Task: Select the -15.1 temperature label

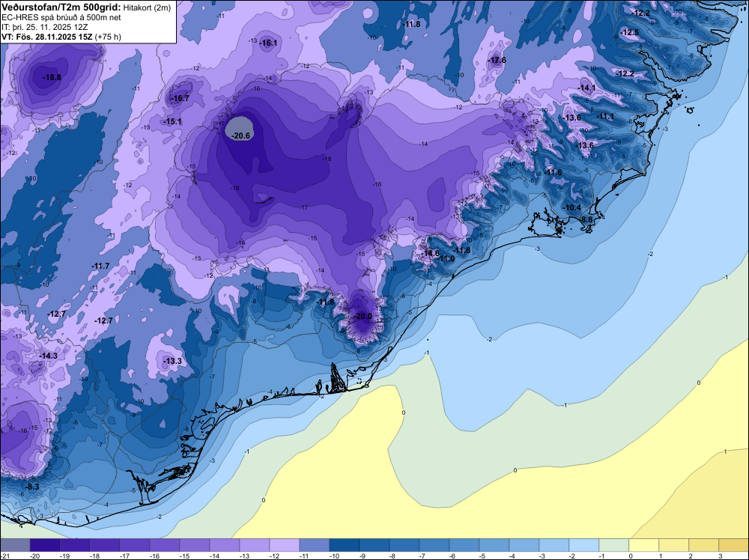Action: coord(172,122)
